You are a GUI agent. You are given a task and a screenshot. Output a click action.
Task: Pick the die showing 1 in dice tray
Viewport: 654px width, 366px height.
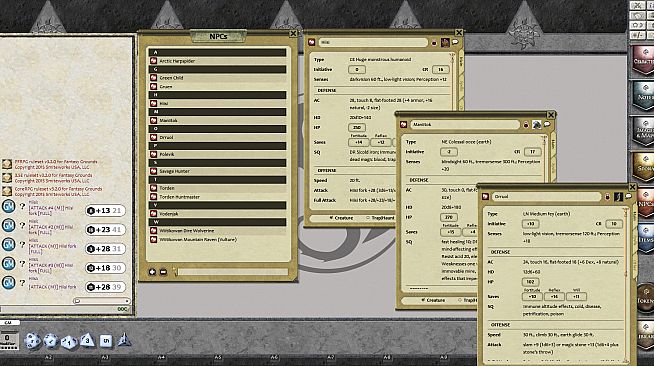pyautogui.click(x=69, y=342)
